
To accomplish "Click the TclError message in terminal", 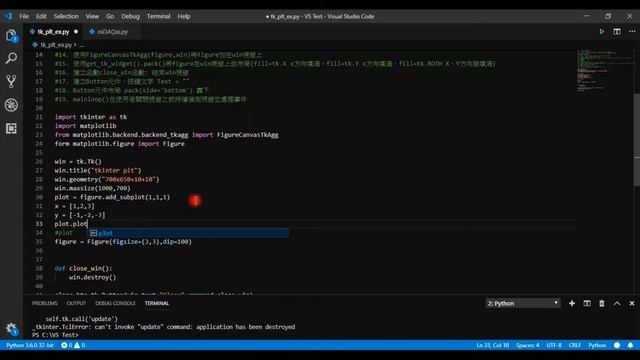I will tap(163, 327).
